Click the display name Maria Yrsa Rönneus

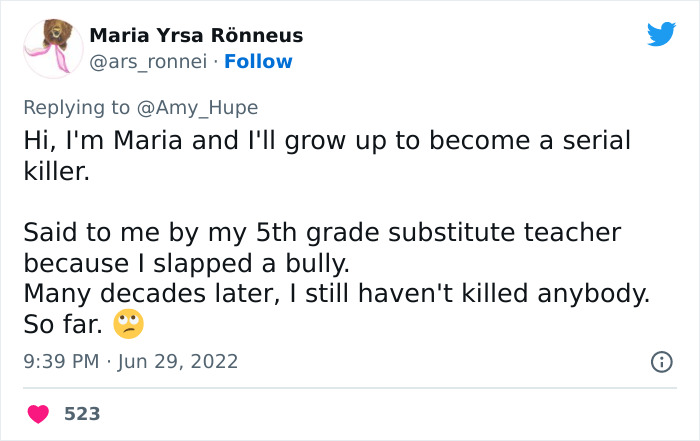(196, 36)
